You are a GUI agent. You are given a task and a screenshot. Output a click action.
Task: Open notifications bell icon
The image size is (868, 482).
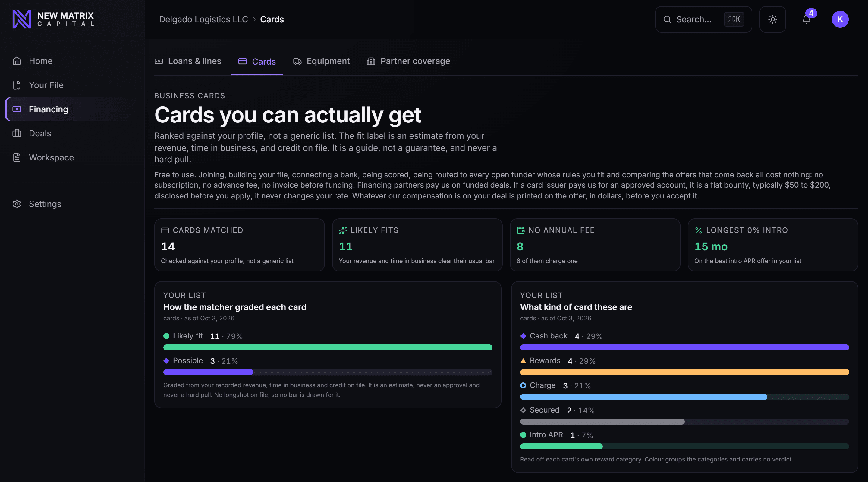(x=806, y=19)
